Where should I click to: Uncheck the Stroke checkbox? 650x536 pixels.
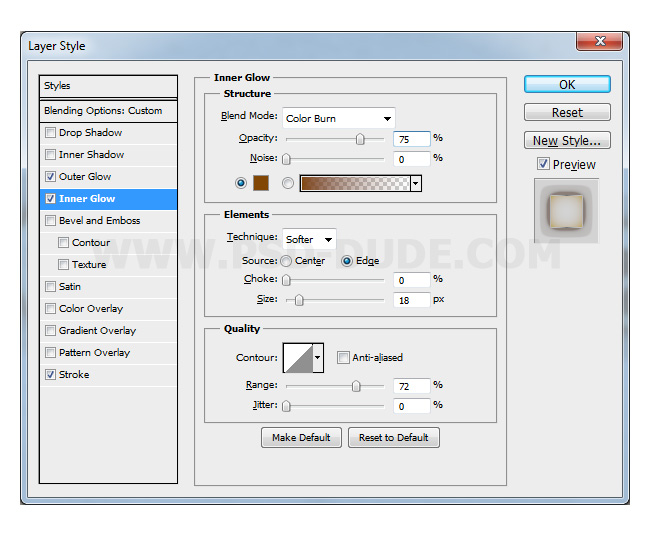(50, 374)
